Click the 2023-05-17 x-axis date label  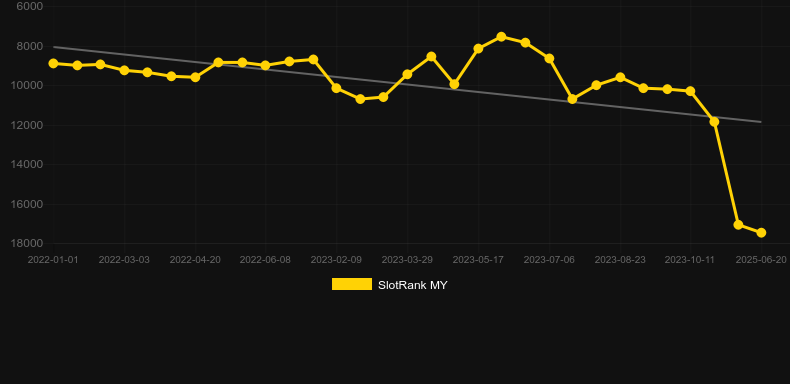pos(478,260)
